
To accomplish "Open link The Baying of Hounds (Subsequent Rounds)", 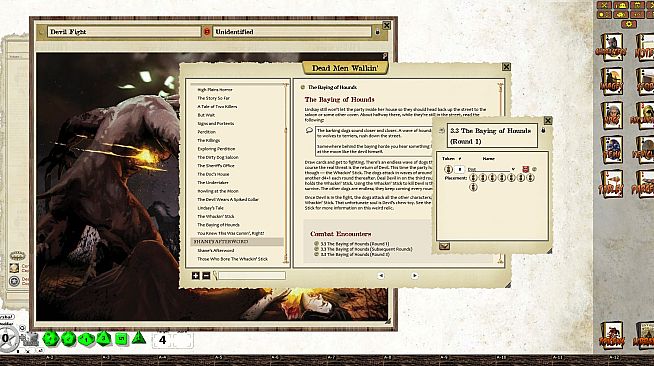I will 366,249.
